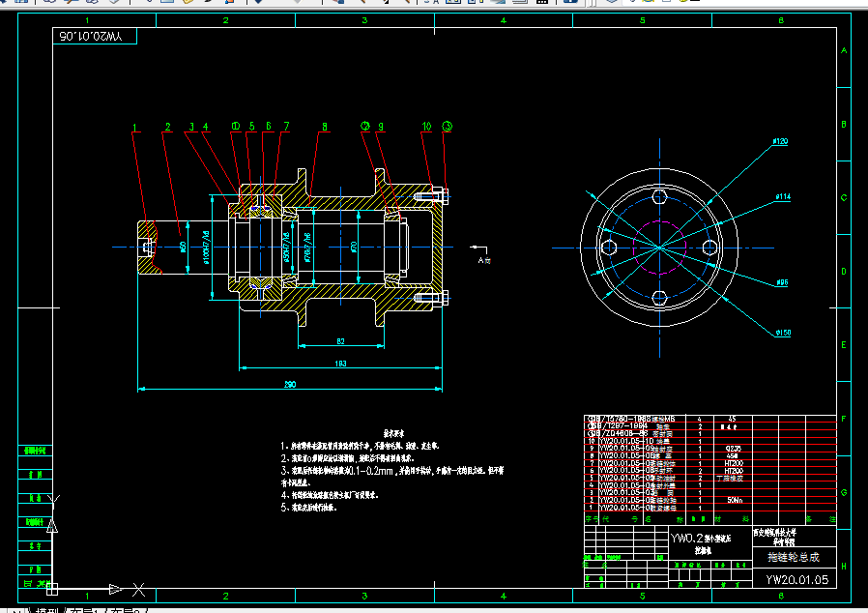Select the ø150 diameter leader label

pos(783,333)
